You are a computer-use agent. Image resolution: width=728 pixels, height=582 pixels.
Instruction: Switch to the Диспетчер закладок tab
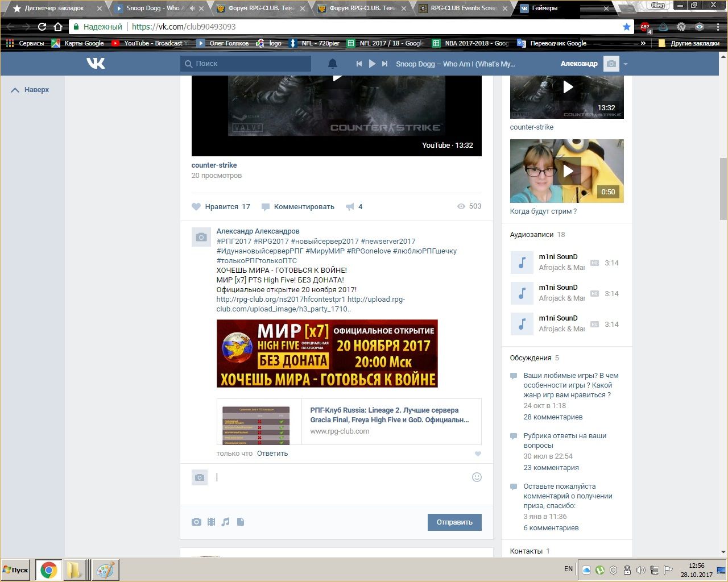click(x=54, y=9)
